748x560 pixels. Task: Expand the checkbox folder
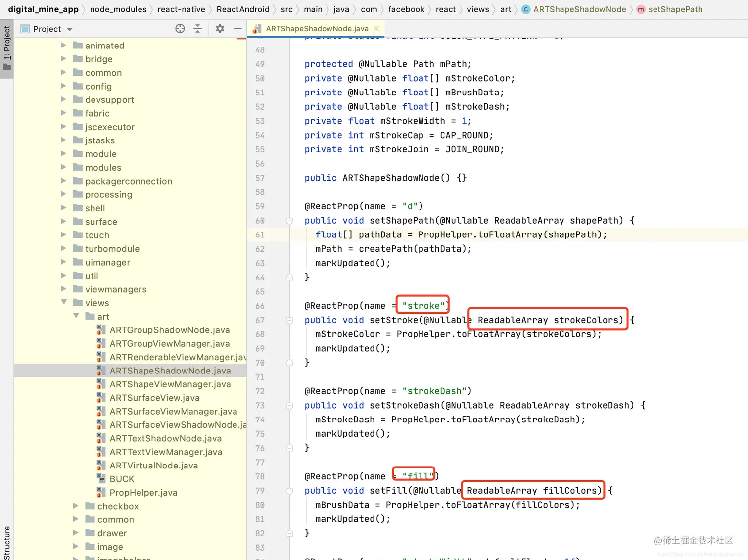76,506
